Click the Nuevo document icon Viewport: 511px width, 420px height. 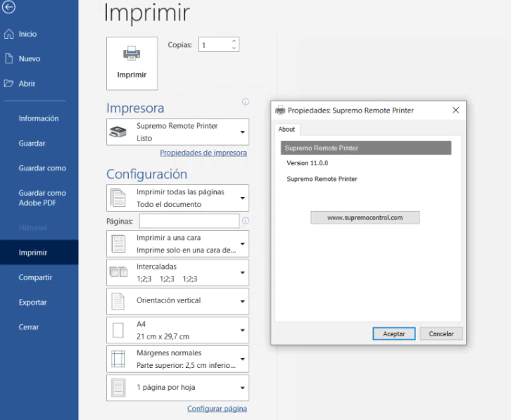tap(9, 58)
